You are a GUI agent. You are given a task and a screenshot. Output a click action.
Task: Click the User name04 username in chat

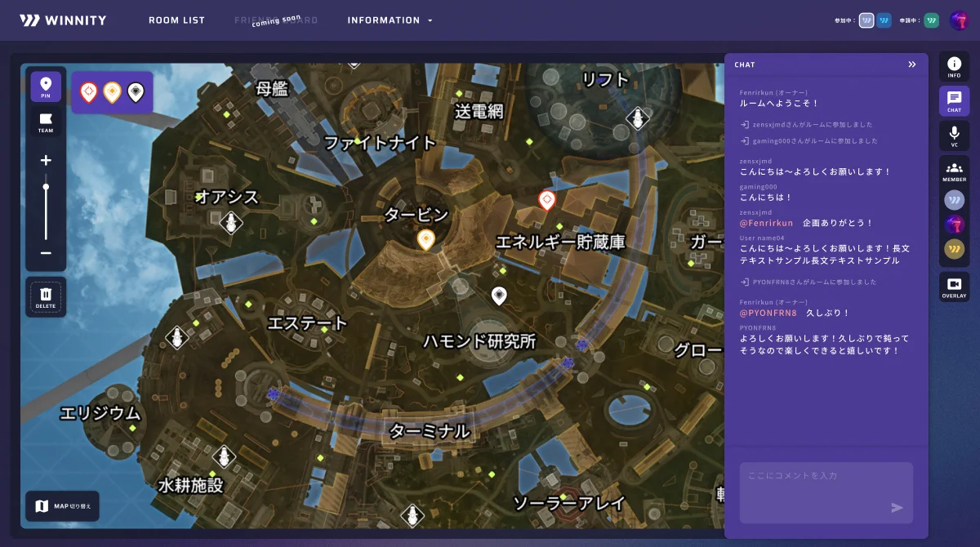[x=762, y=238]
